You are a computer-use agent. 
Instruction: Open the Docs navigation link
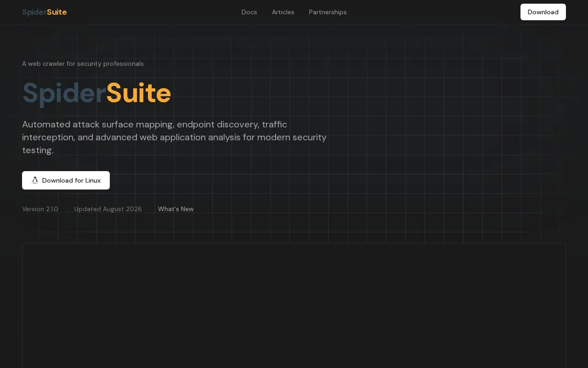coord(249,12)
